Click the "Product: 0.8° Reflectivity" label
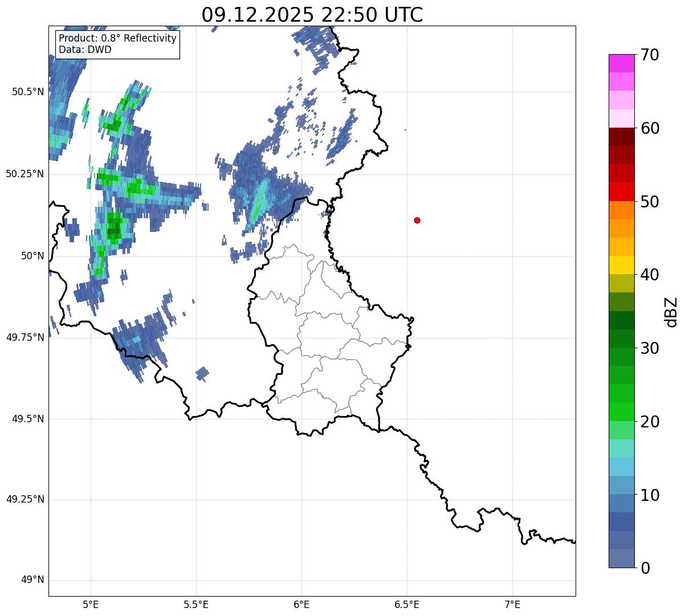The height and width of the screenshot is (616, 685). (118, 38)
